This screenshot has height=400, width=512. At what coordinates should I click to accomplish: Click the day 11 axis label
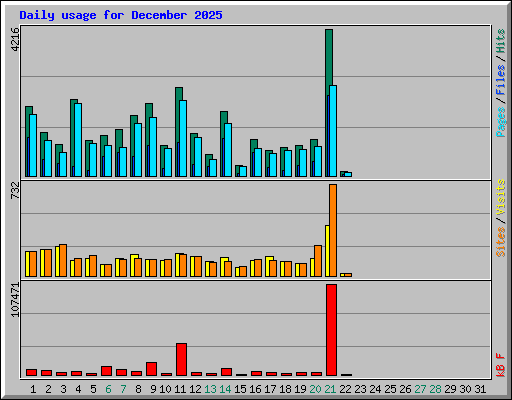coord(180,389)
